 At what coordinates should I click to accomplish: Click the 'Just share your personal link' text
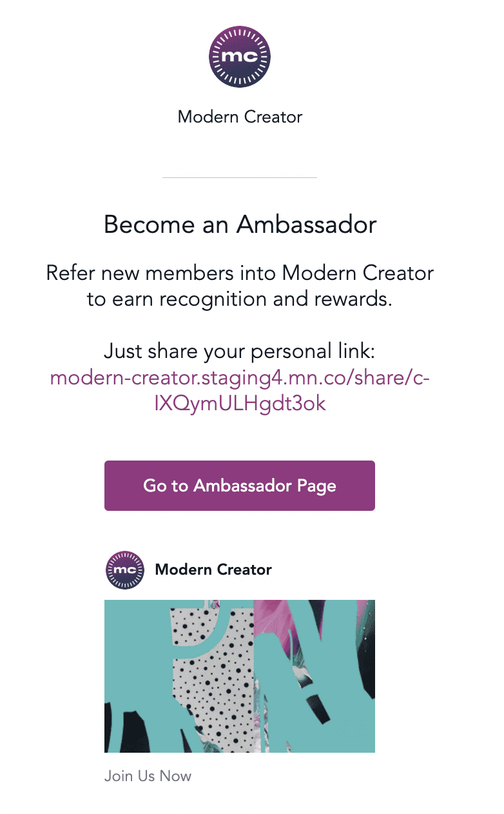pos(240,352)
